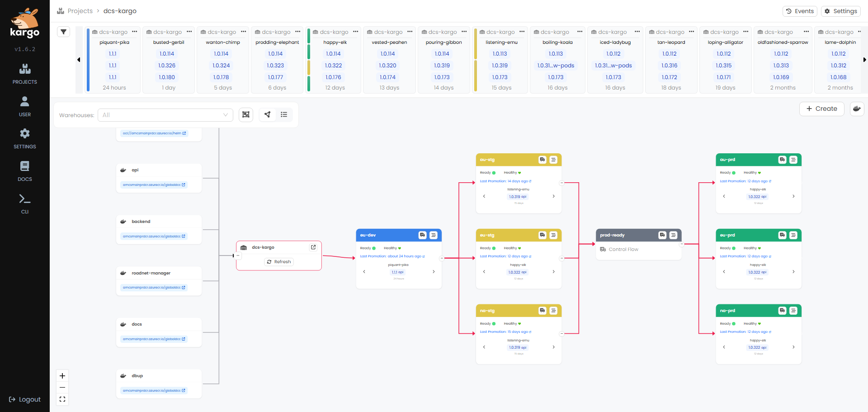Click the truck promote icon on prod-ready stage
The width and height of the screenshot is (868, 412).
(662, 235)
